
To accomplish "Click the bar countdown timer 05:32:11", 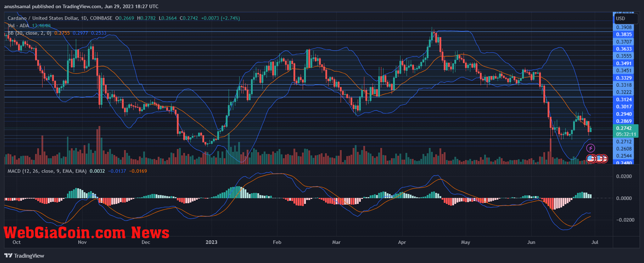I will tap(626, 135).
